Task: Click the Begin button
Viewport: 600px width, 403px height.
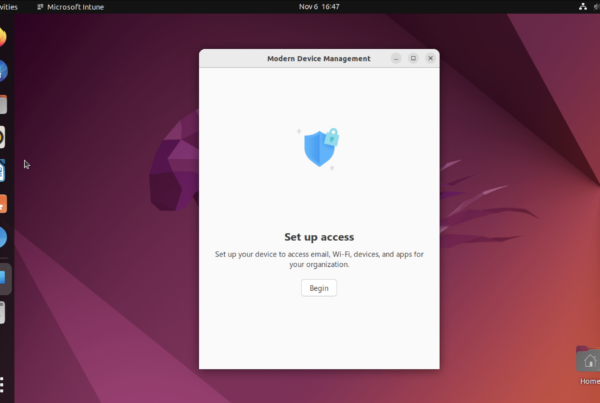Action: coord(319,288)
